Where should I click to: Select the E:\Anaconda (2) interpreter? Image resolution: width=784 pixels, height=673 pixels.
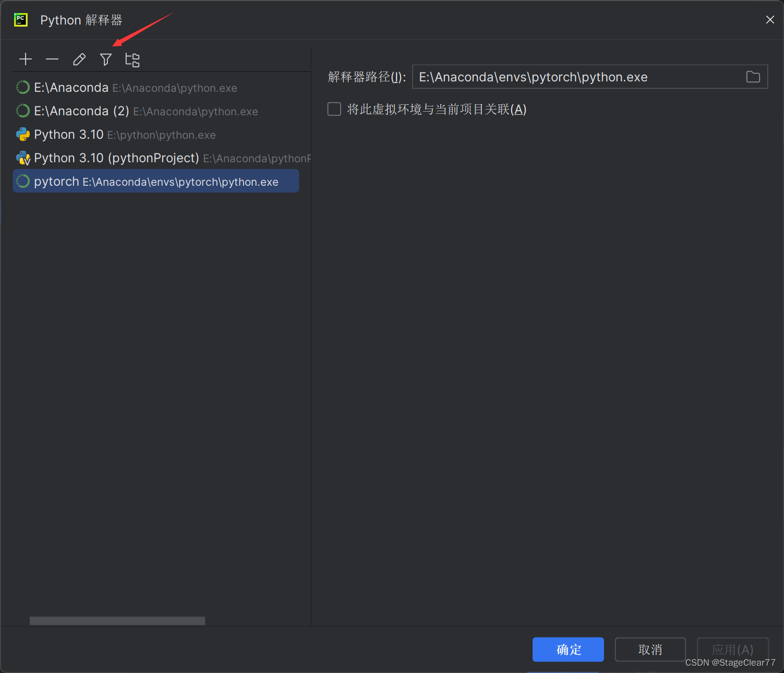(156, 111)
